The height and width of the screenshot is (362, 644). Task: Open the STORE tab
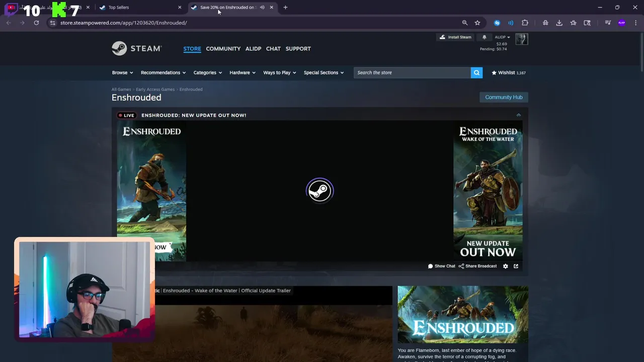[192, 49]
